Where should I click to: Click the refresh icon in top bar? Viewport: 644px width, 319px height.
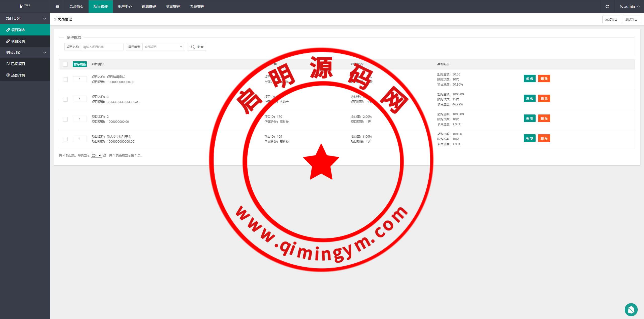[607, 7]
